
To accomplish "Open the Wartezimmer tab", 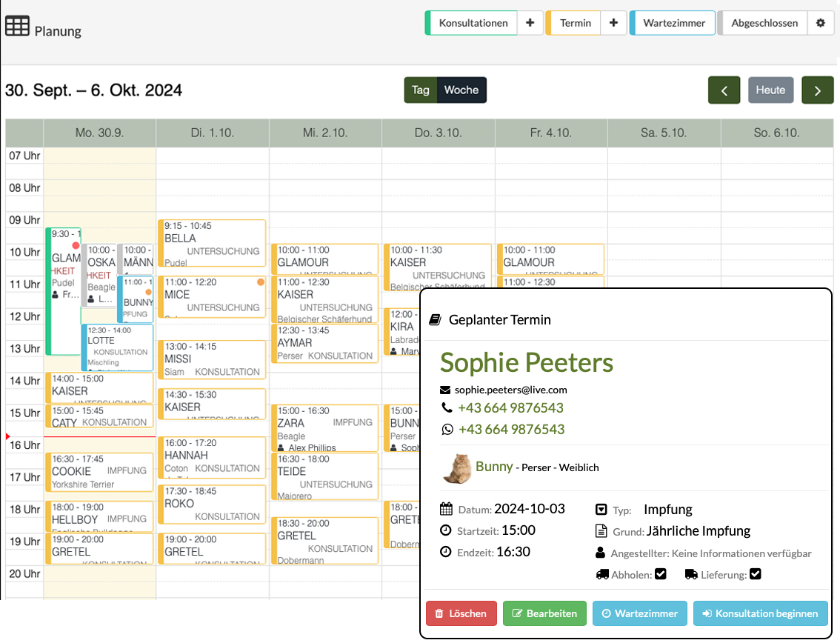I will (x=673, y=23).
